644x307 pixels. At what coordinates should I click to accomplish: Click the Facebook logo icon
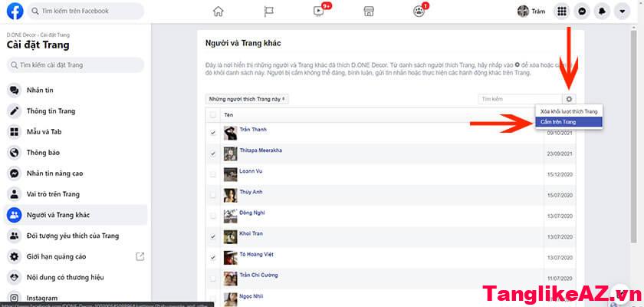[15, 12]
